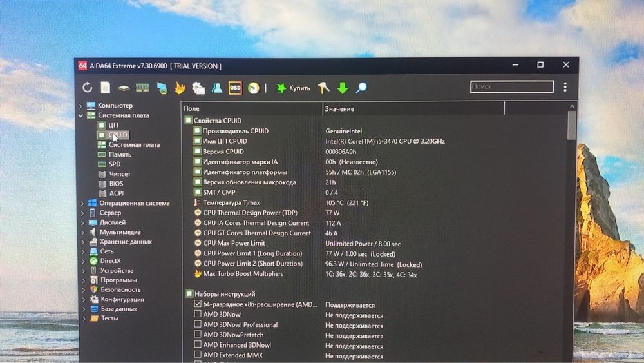This screenshot has width=644, height=363.
Task: Click the clock gauge toolbar icon
Action: tap(254, 88)
